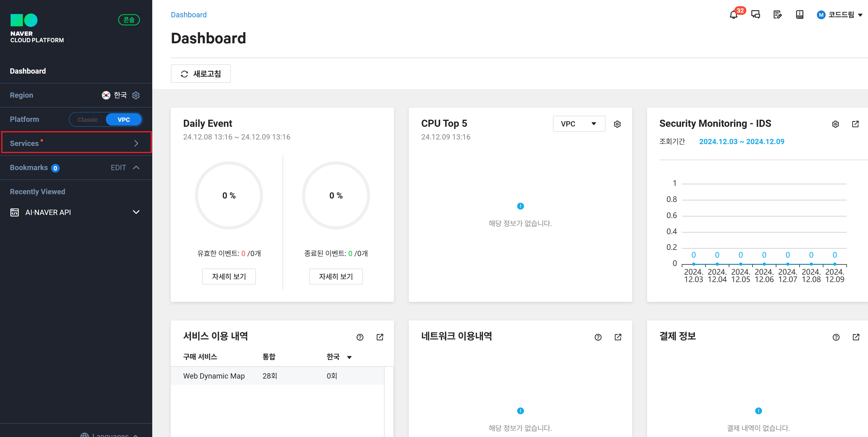Viewport: 868px width, 437px height.
Task: Collapse the Bookmarks section chevron
Action: (x=136, y=168)
